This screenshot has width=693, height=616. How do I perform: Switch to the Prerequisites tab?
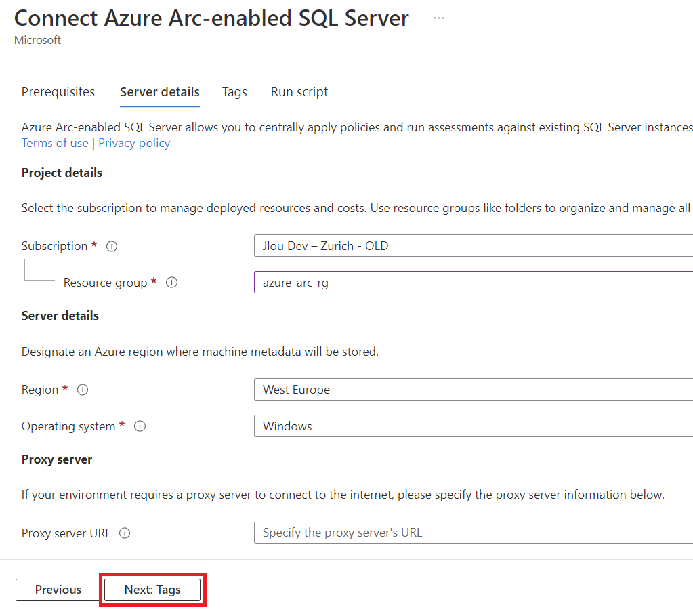(x=58, y=92)
